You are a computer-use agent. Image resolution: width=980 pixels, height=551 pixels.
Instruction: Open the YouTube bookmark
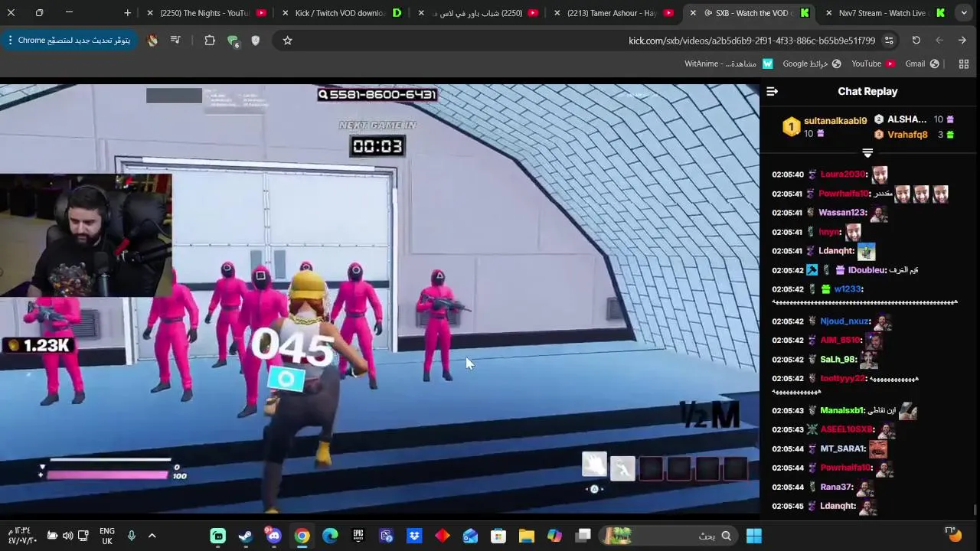[x=872, y=64]
